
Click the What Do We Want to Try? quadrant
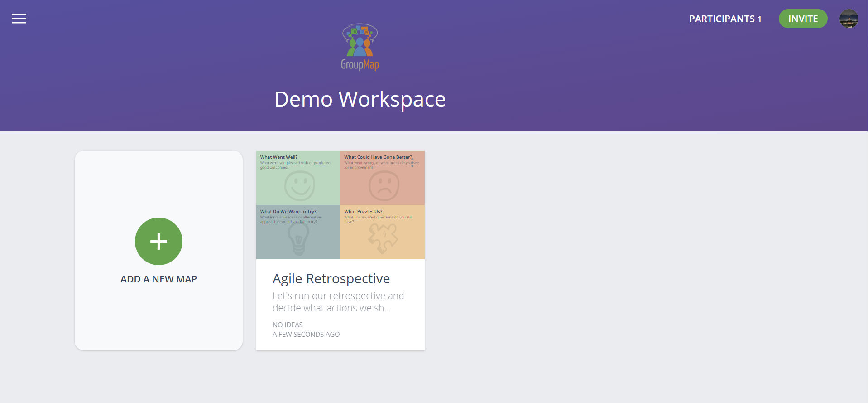tap(298, 232)
